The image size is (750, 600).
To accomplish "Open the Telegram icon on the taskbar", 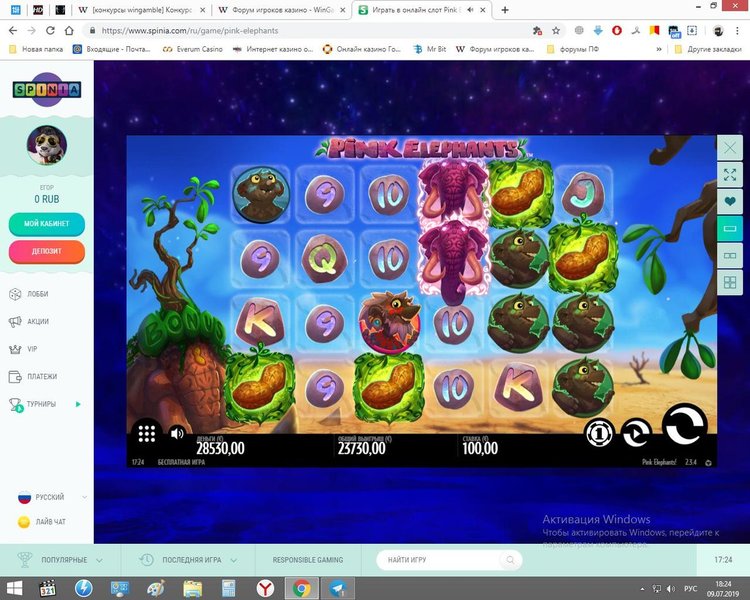I will click(x=337, y=588).
